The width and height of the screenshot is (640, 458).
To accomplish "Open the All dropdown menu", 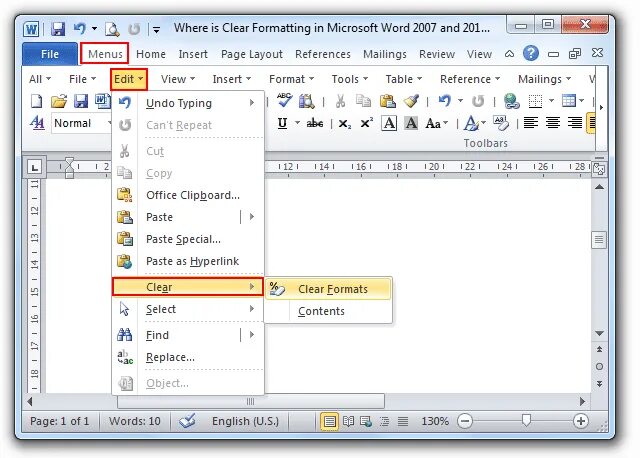I will click(x=40, y=79).
